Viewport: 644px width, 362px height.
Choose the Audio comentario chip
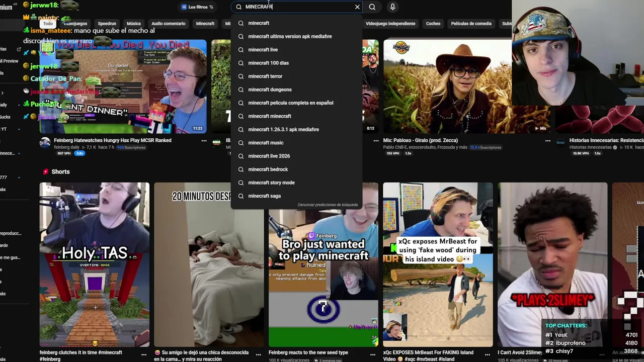169,24
